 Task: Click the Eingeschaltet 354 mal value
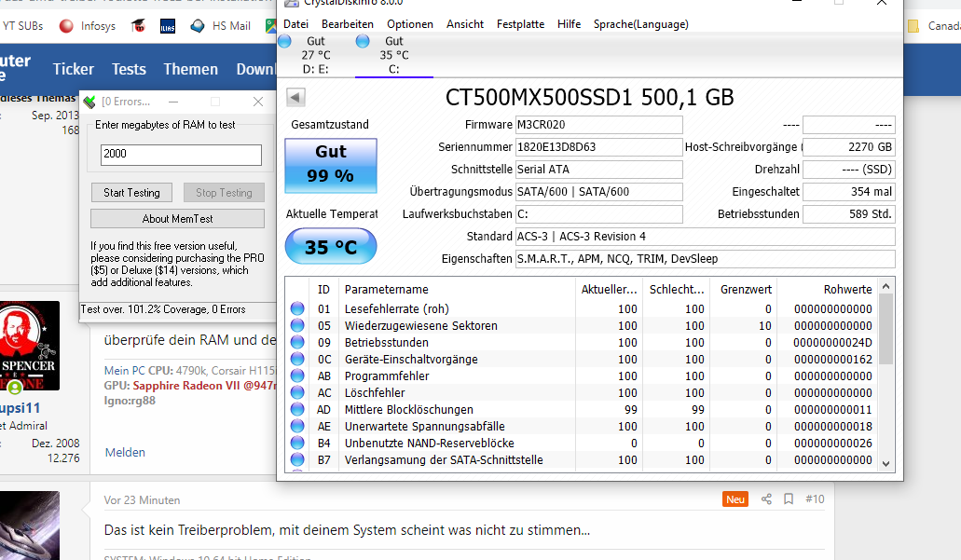849,192
